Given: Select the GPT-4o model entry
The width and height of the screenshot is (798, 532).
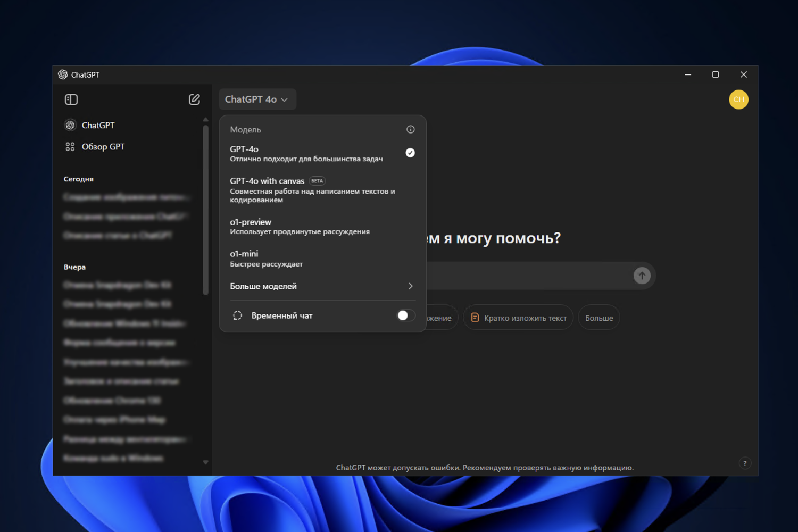Looking at the screenshot, I should pos(322,153).
